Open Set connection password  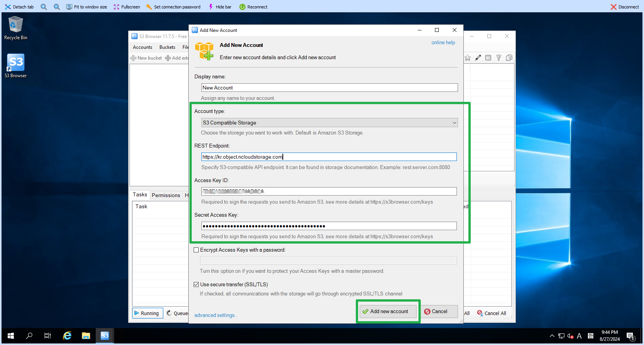(173, 7)
